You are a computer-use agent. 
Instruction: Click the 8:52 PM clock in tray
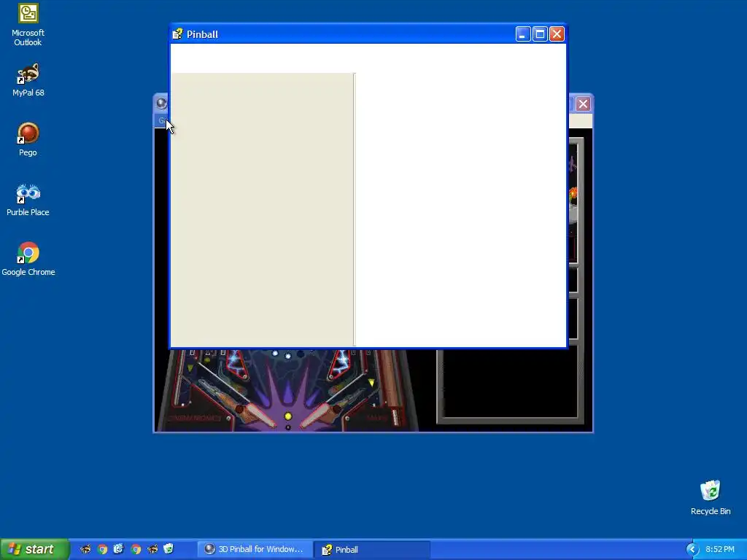pyautogui.click(x=720, y=550)
